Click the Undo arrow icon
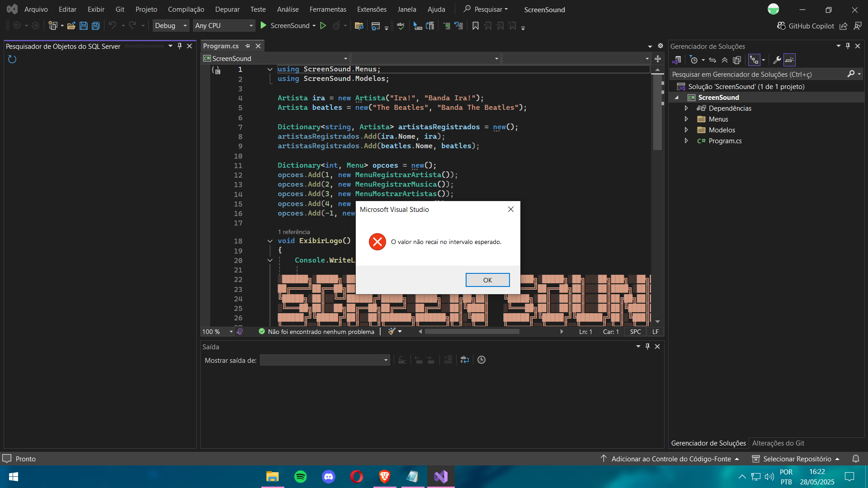This screenshot has height=488, width=868. 113,26
